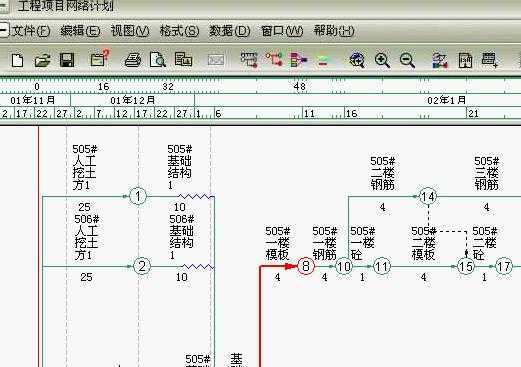Zoom in with the plus magnifier

(x=382, y=60)
